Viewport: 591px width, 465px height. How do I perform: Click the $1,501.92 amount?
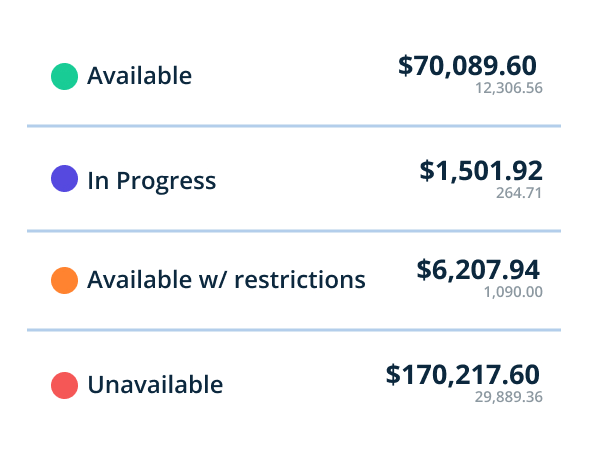tap(481, 171)
